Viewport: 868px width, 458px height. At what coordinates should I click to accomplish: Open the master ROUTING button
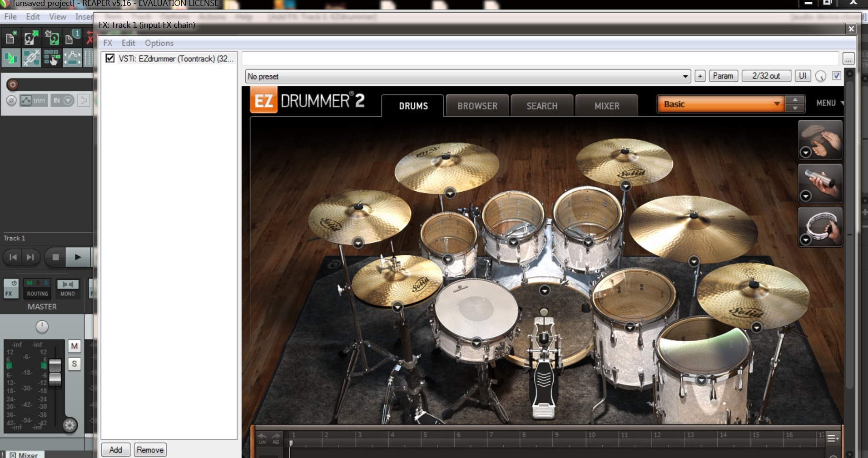(37, 288)
